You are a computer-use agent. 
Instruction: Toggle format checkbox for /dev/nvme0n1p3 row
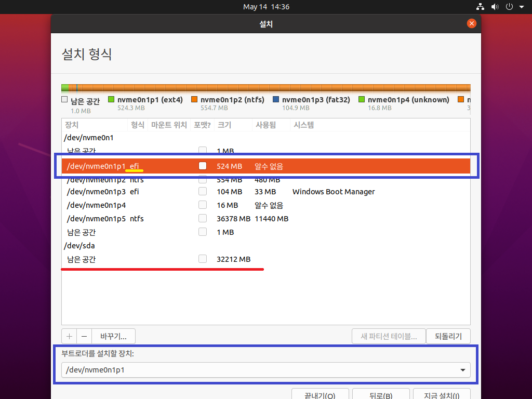[x=203, y=191]
